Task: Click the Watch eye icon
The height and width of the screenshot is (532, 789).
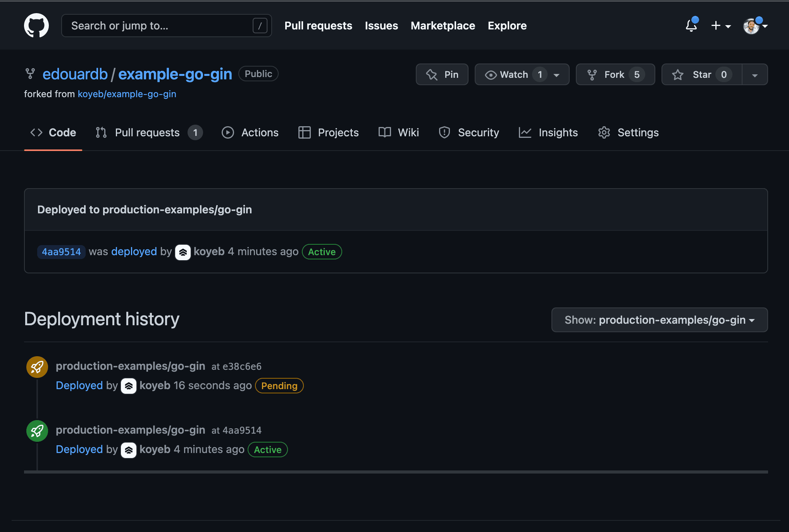Action: tap(489, 74)
